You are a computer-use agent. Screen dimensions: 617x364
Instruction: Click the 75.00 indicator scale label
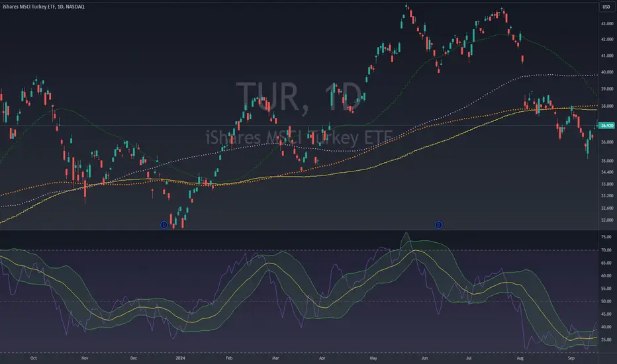coord(606,237)
